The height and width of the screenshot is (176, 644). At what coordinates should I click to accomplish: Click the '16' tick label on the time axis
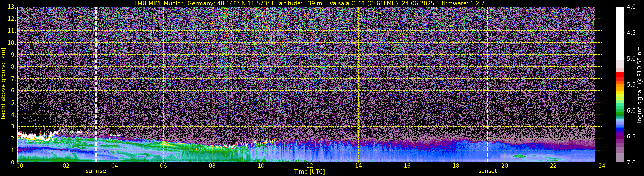pyautogui.click(x=407, y=166)
